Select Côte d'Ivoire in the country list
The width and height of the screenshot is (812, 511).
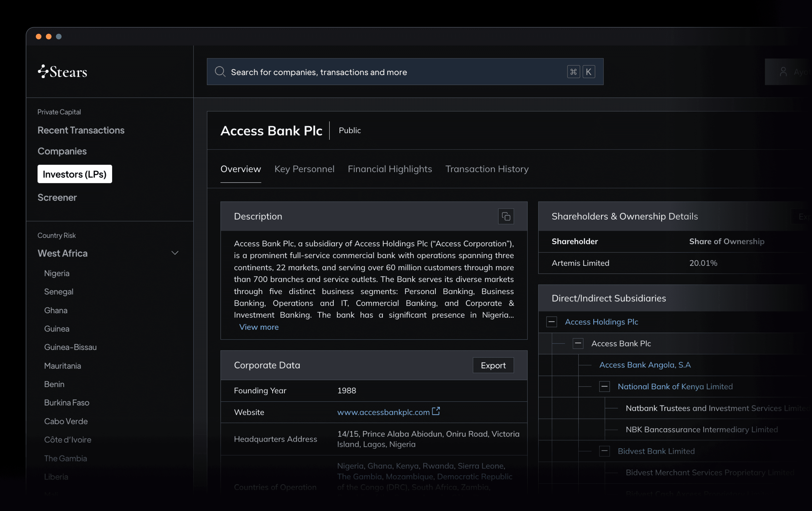click(67, 439)
